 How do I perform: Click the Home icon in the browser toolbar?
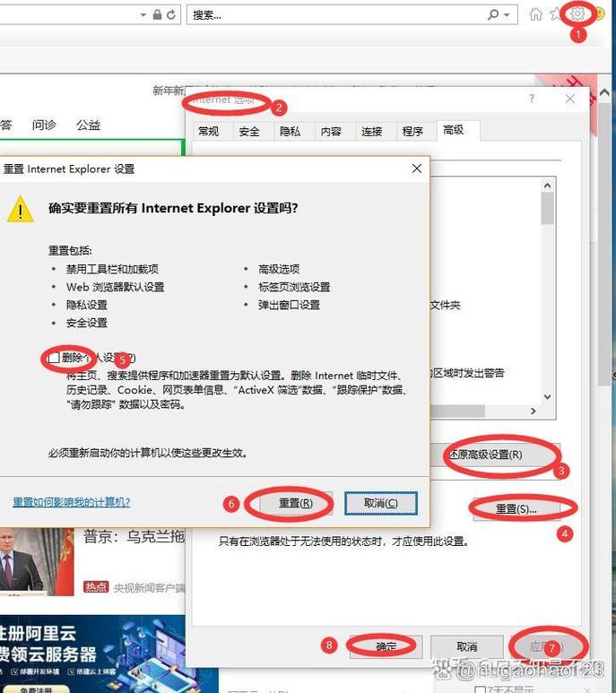click(x=535, y=14)
